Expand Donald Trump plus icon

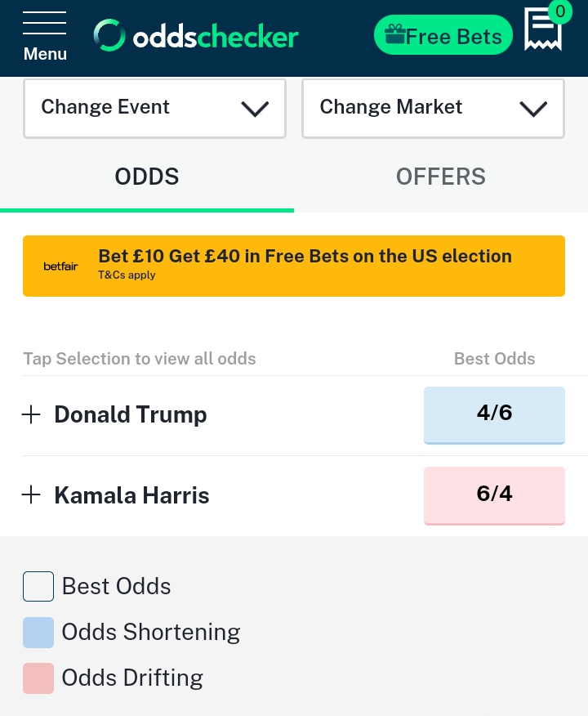click(x=32, y=414)
